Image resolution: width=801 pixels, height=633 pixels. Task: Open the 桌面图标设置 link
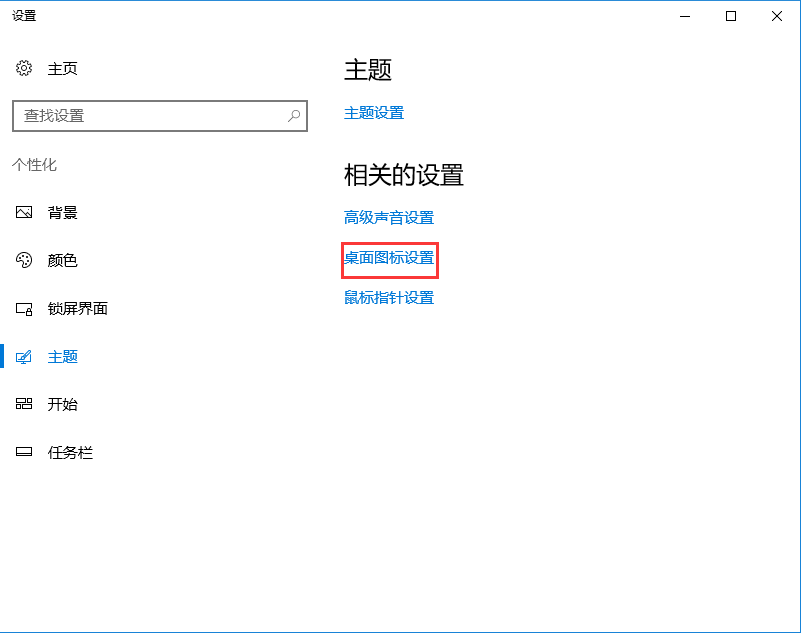(389, 258)
